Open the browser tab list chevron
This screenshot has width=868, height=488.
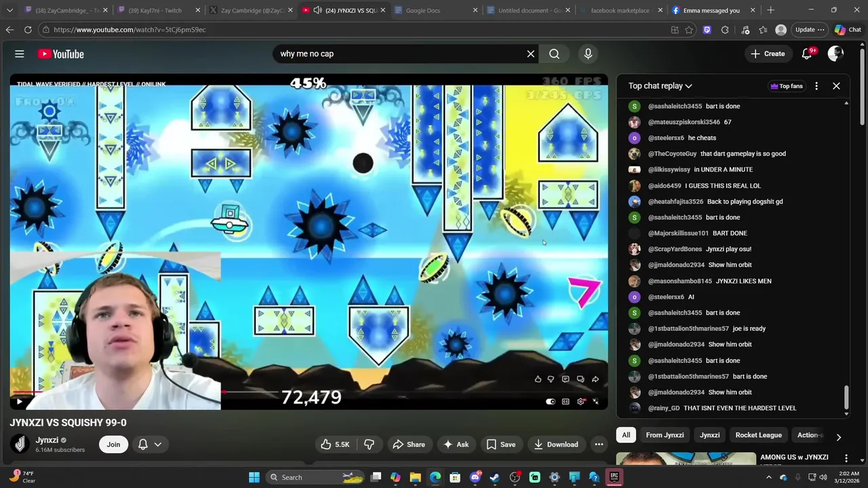tap(9, 10)
